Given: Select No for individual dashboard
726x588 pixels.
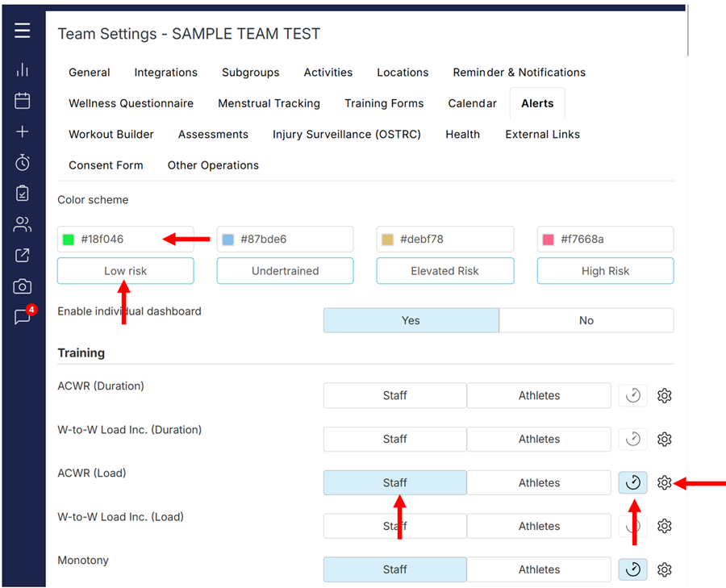Looking at the screenshot, I should (586, 320).
